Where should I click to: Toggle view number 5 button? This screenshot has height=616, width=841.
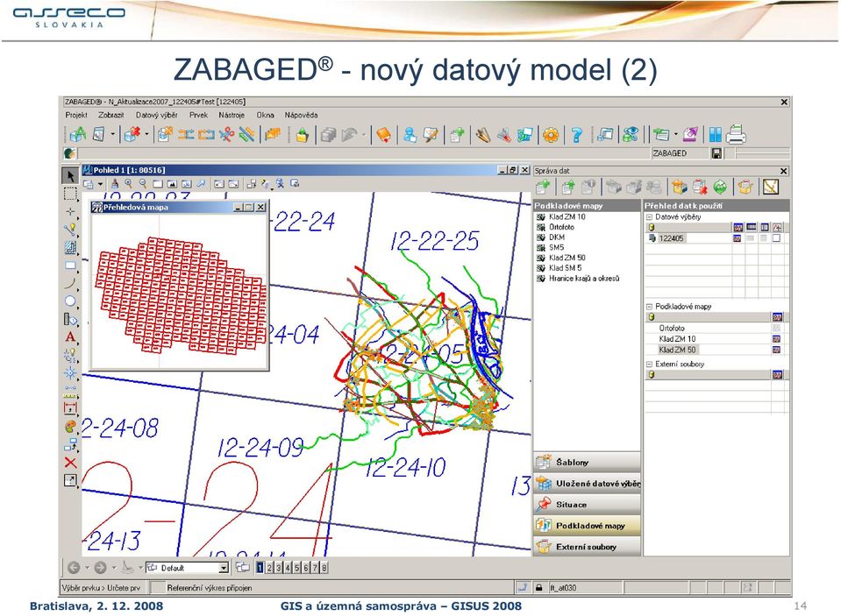[x=296, y=567]
